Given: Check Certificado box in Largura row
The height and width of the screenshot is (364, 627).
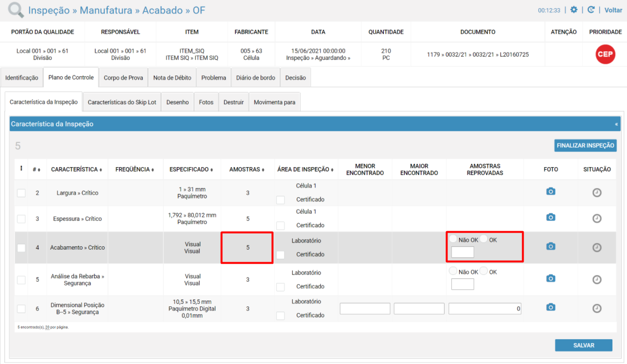Looking at the screenshot, I should point(280,200).
